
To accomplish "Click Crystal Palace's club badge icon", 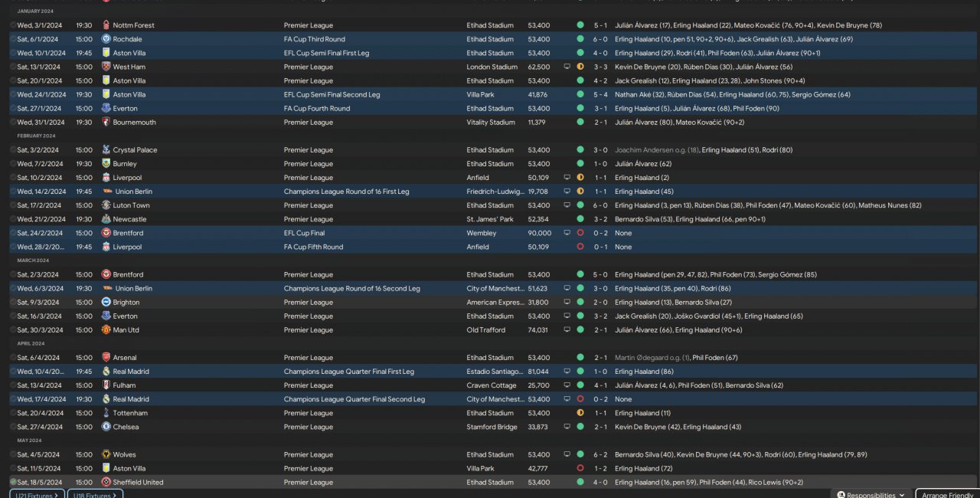I will click(106, 150).
